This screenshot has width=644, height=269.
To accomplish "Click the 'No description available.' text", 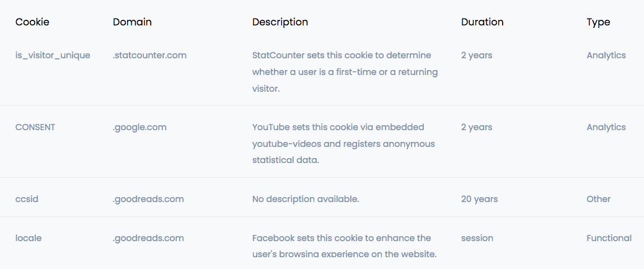I will [306, 199].
